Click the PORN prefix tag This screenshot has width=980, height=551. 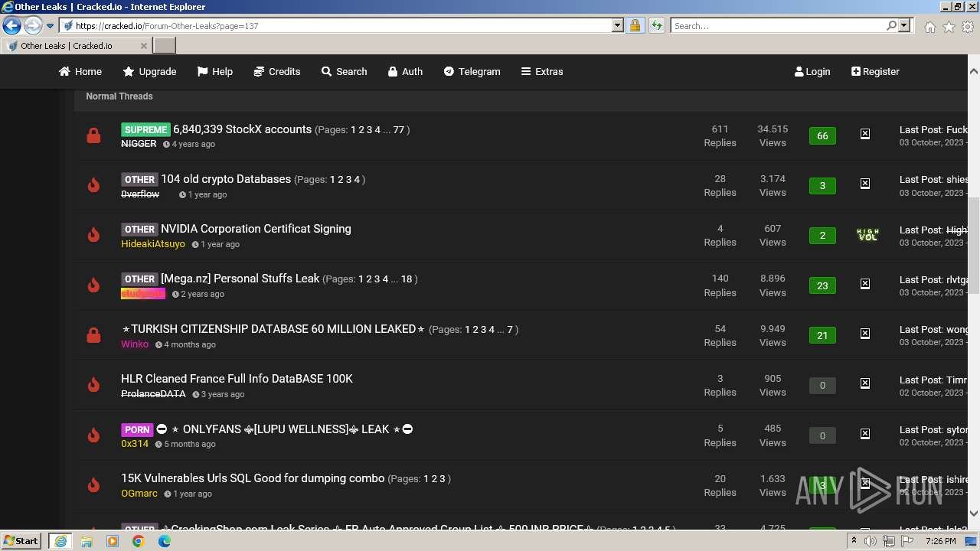[137, 429]
